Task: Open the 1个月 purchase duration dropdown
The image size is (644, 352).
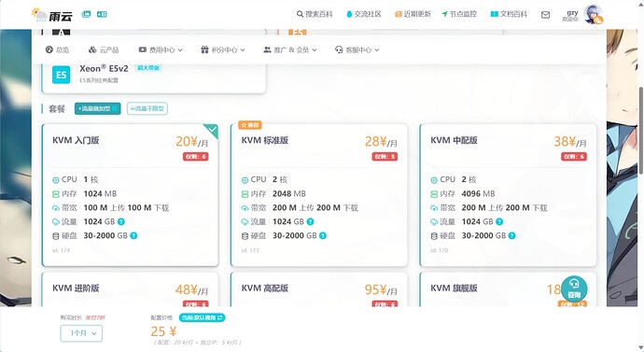Action: tap(81, 333)
